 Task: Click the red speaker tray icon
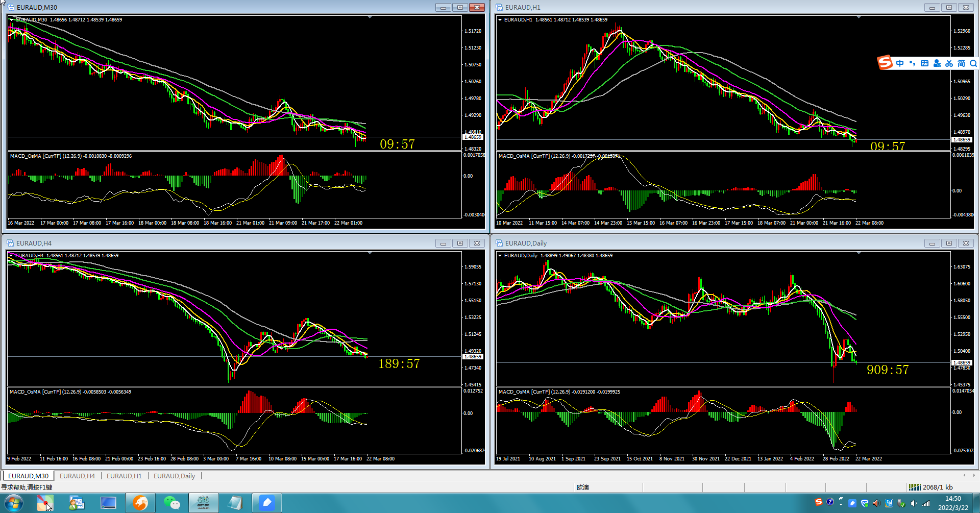point(876,503)
